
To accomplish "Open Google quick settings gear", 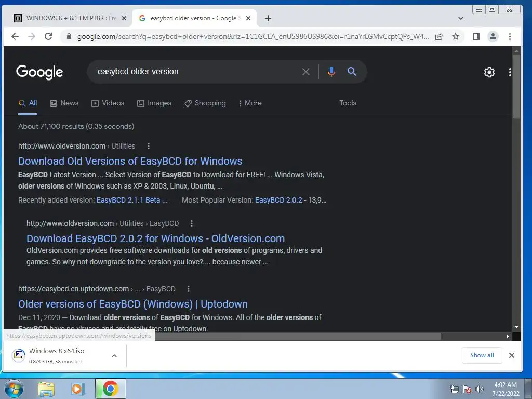I will pyautogui.click(x=489, y=72).
